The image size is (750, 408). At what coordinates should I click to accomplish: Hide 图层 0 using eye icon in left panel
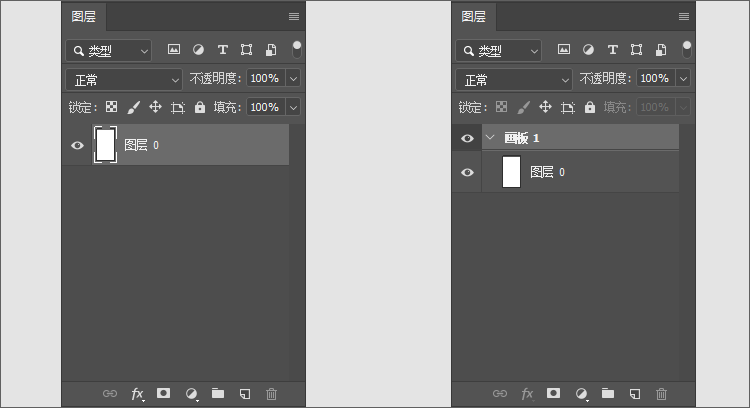(x=77, y=145)
